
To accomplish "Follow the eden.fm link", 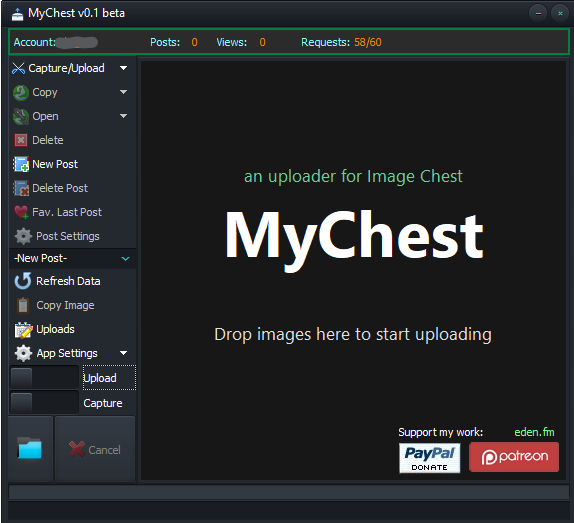I will (x=534, y=432).
